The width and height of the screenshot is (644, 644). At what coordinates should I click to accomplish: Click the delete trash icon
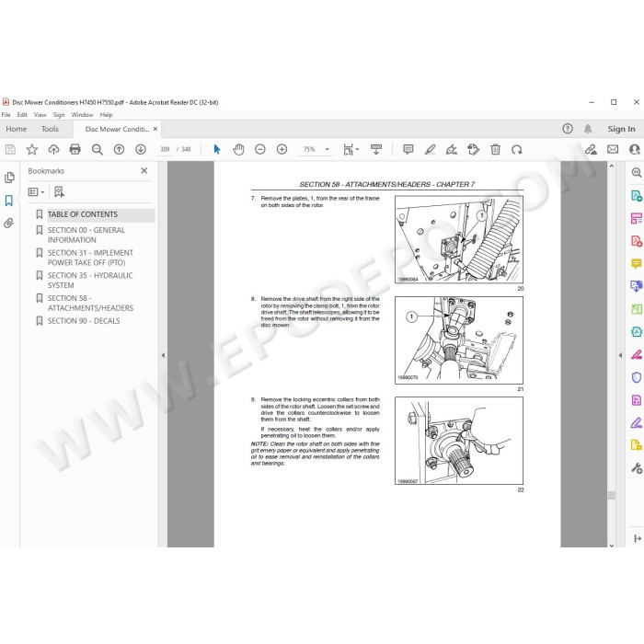495,149
